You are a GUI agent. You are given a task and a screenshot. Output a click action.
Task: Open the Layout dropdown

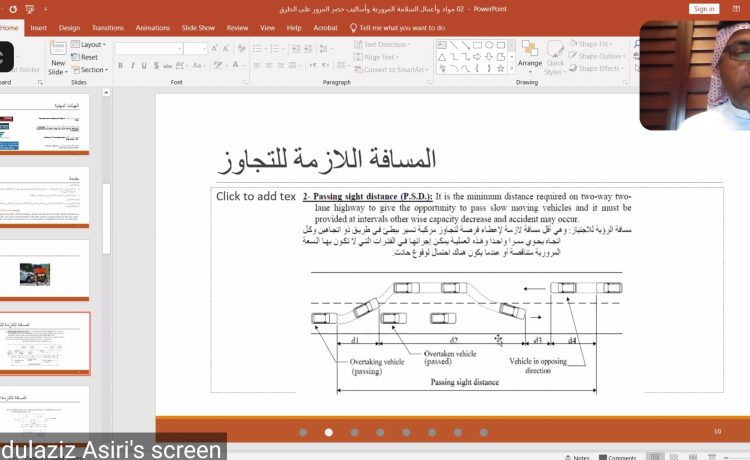(88, 44)
